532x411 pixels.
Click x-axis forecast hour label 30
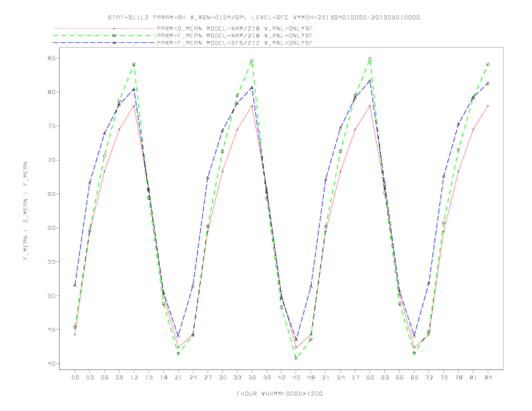pos(222,377)
